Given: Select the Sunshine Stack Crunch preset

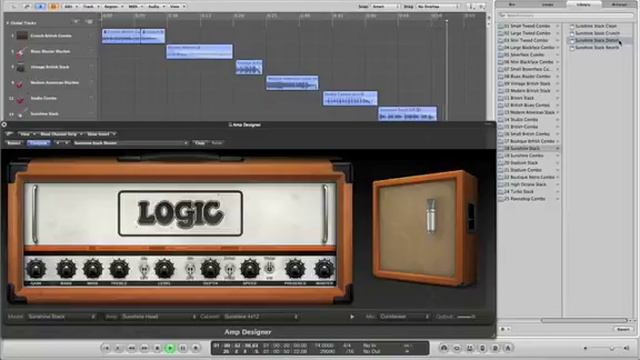Looking at the screenshot, I should 596,33.
